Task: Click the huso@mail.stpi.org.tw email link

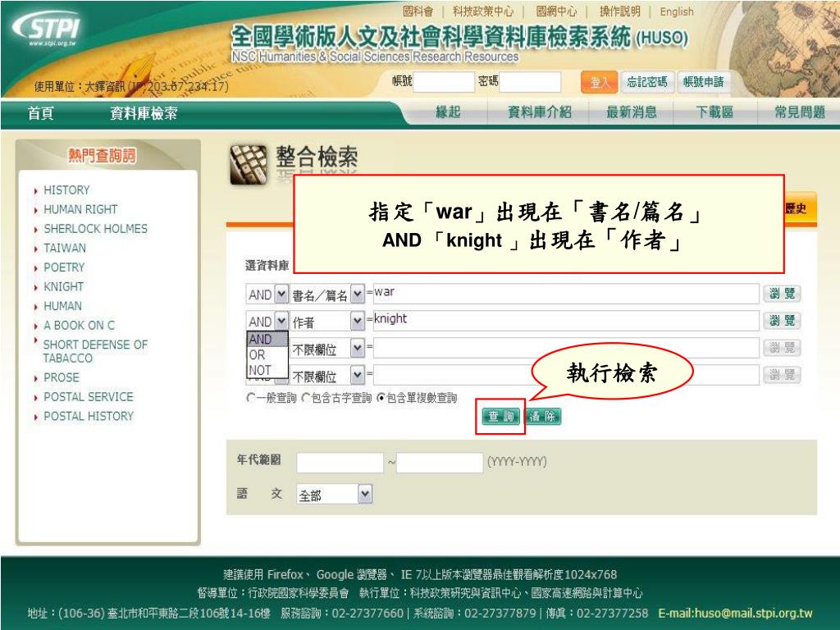Action: pyautogui.click(x=754, y=613)
